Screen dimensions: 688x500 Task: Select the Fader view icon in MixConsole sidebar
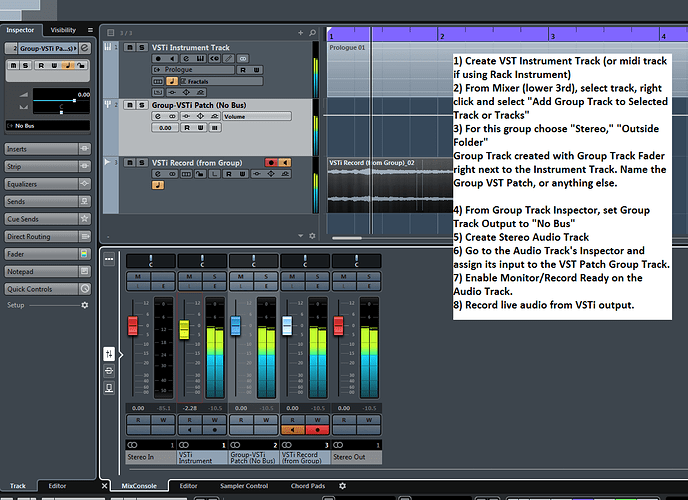[109, 354]
